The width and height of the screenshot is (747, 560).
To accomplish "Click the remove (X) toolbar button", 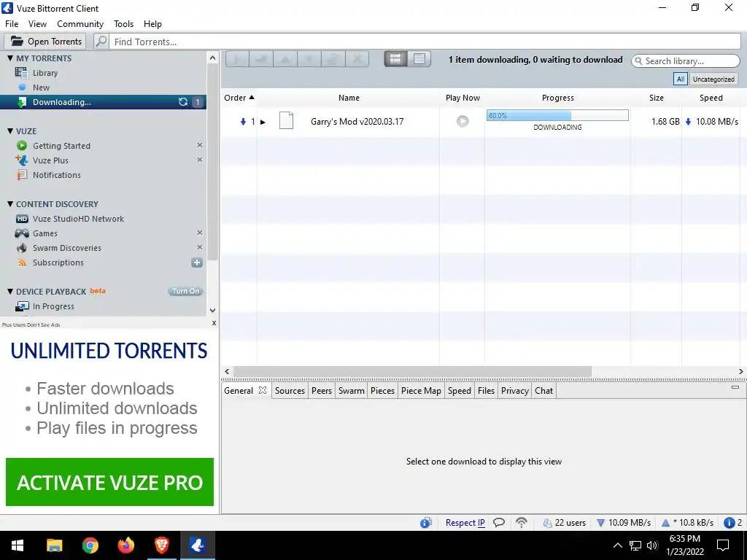I will [x=357, y=59].
